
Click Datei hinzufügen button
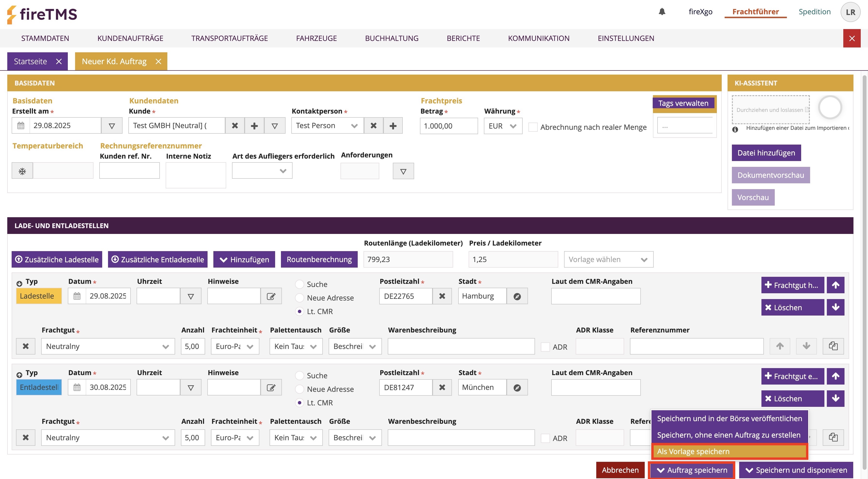pyautogui.click(x=766, y=153)
